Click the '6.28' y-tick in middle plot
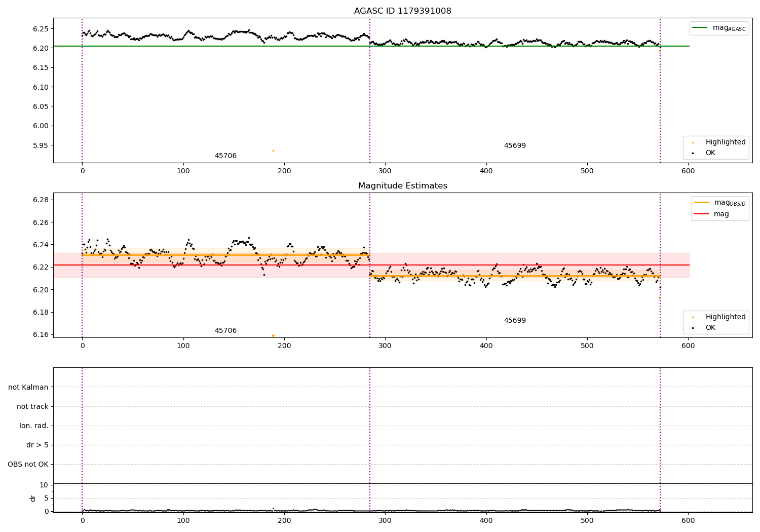The width and height of the screenshot is (760, 532). click(x=41, y=200)
